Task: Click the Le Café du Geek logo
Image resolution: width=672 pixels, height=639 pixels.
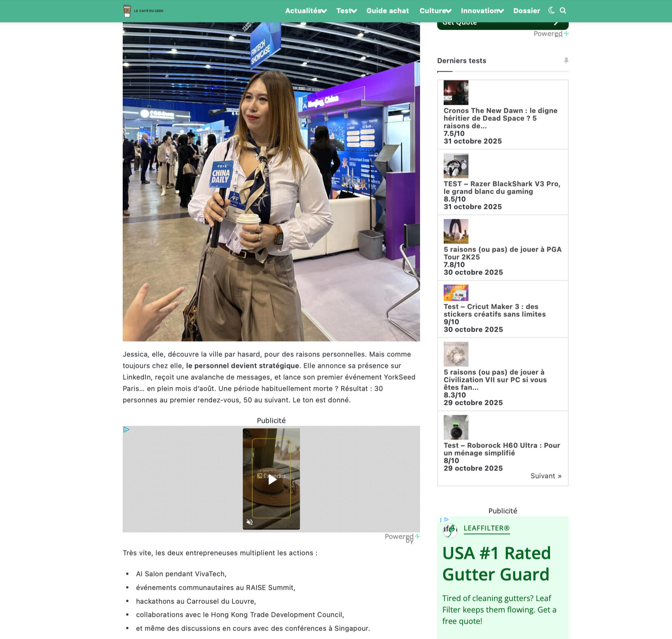Action: tap(143, 11)
